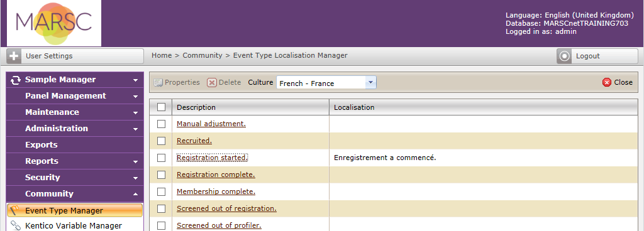
Task: Go to Community in the breadcrumb
Action: pos(203,55)
